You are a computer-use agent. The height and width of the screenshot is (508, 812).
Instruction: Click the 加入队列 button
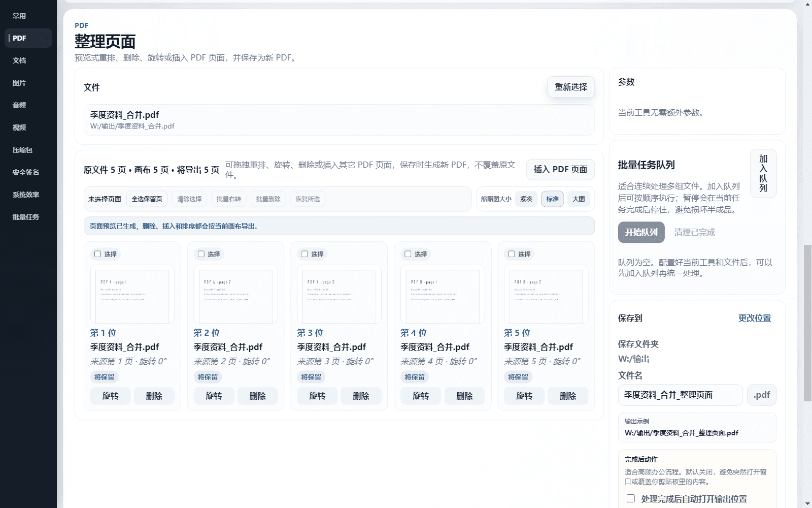point(763,173)
